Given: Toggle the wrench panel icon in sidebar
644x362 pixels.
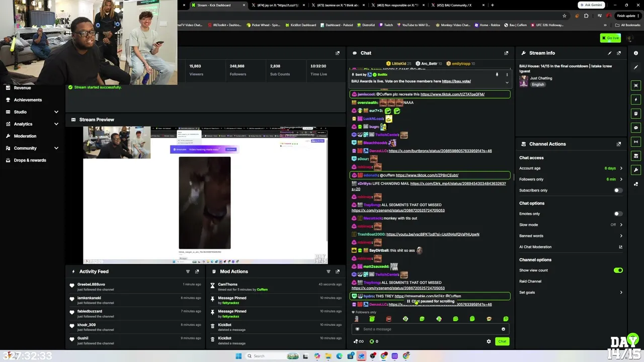Looking at the screenshot, I should coord(636,170).
